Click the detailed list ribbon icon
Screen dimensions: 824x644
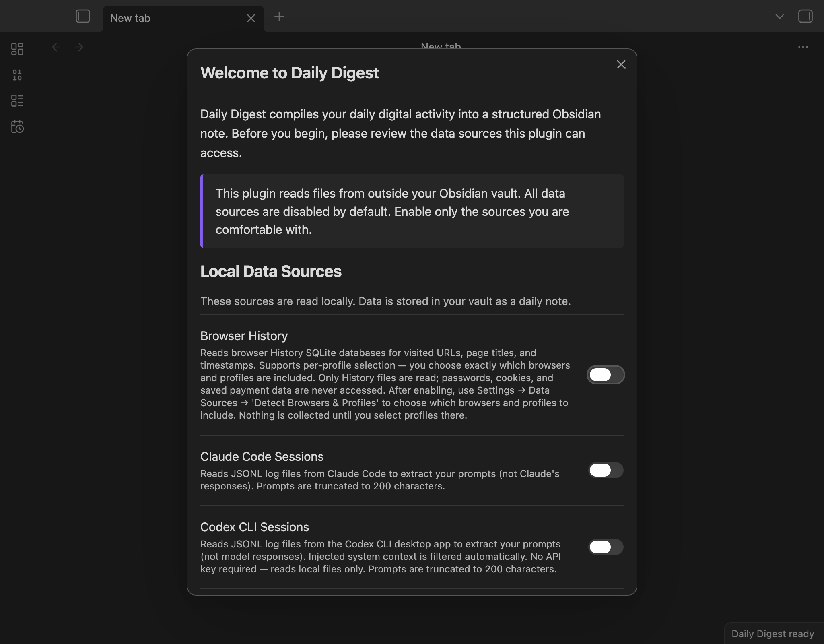[18, 101]
